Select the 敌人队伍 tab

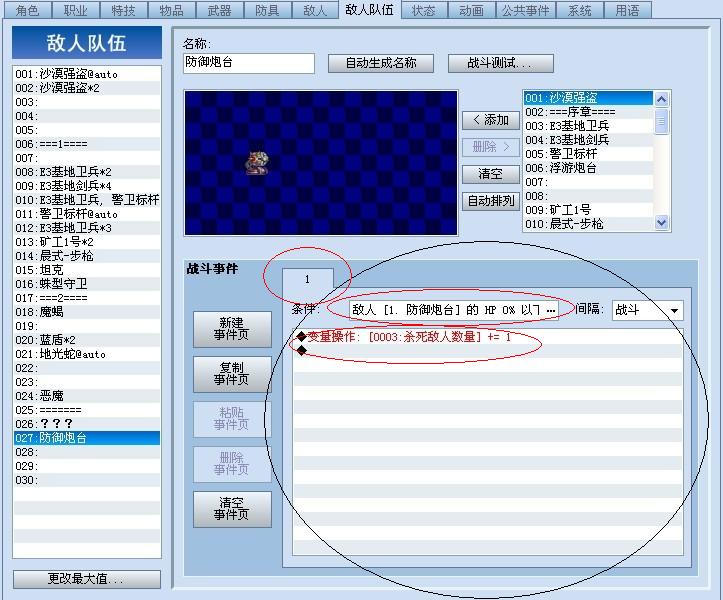tap(369, 9)
